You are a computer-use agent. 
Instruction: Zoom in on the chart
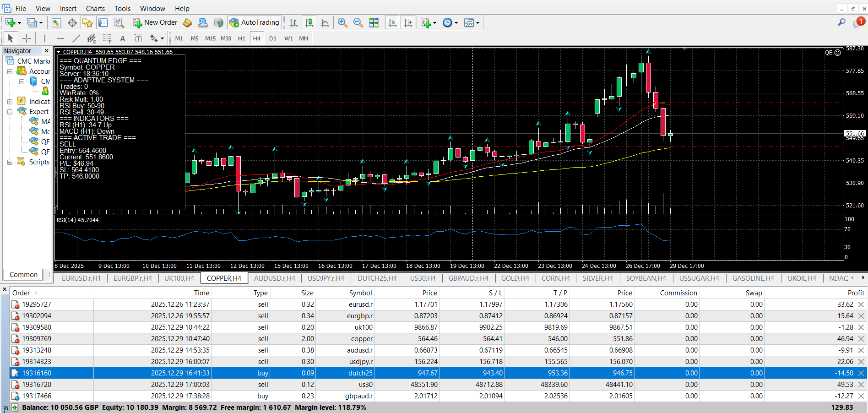click(x=342, y=22)
